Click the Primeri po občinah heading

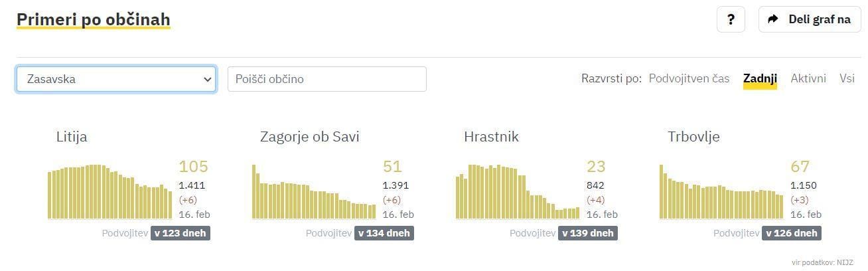(x=94, y=20)
